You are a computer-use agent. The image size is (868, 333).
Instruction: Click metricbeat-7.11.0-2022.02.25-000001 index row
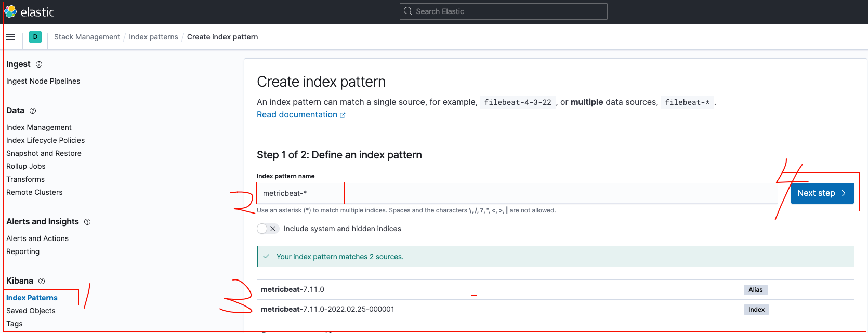556,310
